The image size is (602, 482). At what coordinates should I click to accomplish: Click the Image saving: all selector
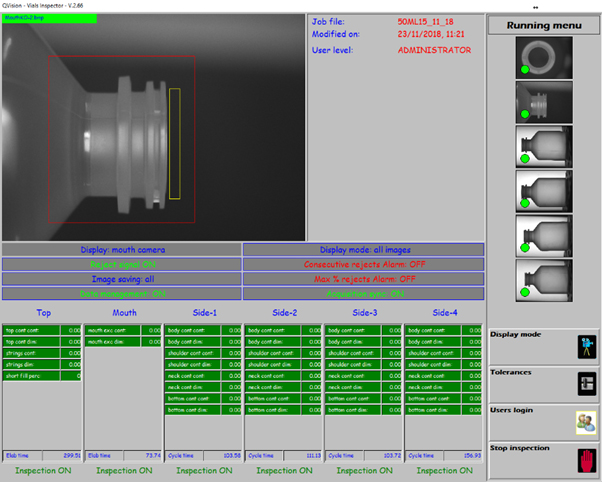tap(121, 280)
